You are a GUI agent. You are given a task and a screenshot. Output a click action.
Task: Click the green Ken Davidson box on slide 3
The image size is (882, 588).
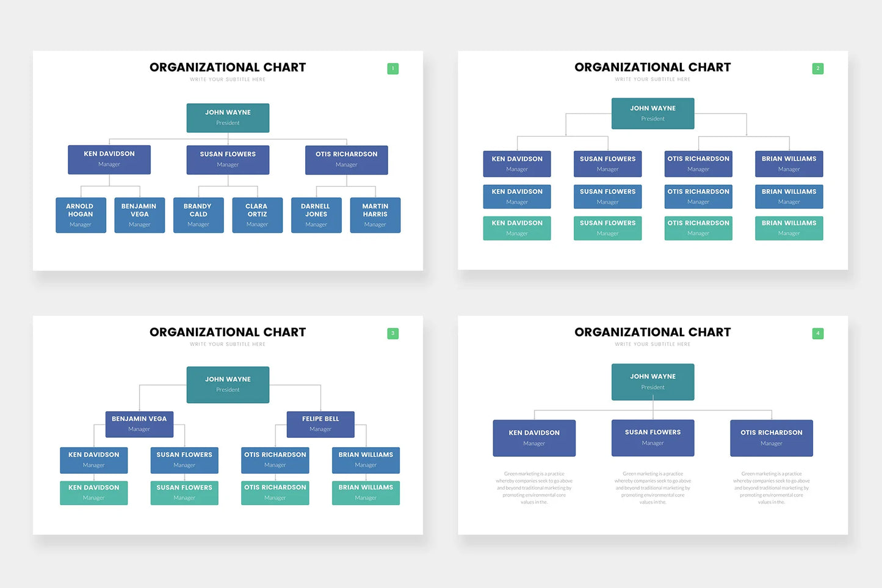[x=94, y=493]
